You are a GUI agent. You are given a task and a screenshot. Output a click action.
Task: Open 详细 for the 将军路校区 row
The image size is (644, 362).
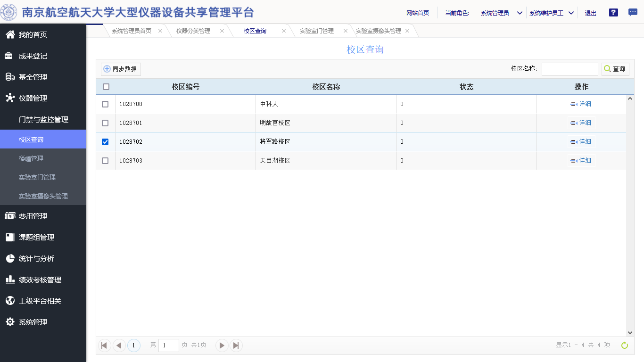(x=581, y=141)
